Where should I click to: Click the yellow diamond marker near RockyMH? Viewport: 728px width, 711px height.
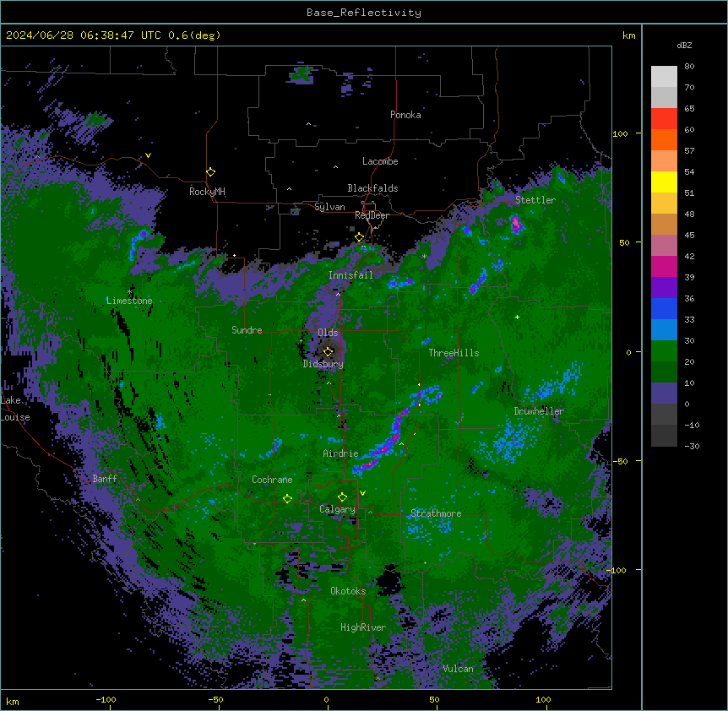tap(211, 172)
